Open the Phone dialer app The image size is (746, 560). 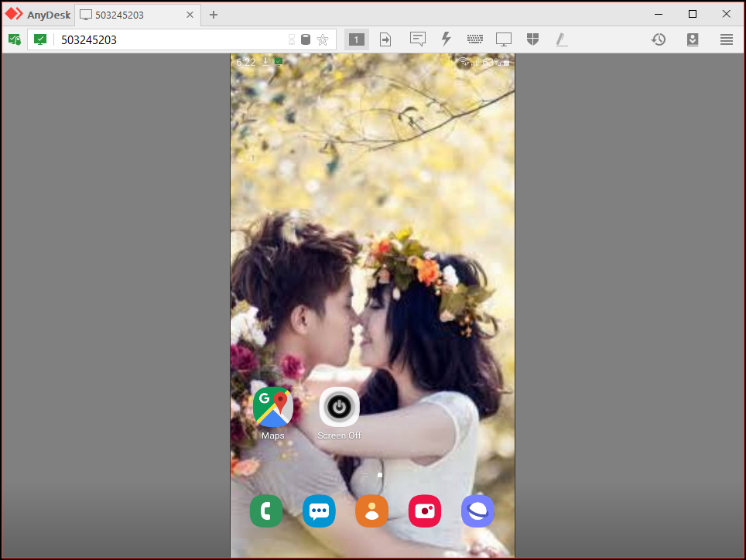tap(266, 511)
